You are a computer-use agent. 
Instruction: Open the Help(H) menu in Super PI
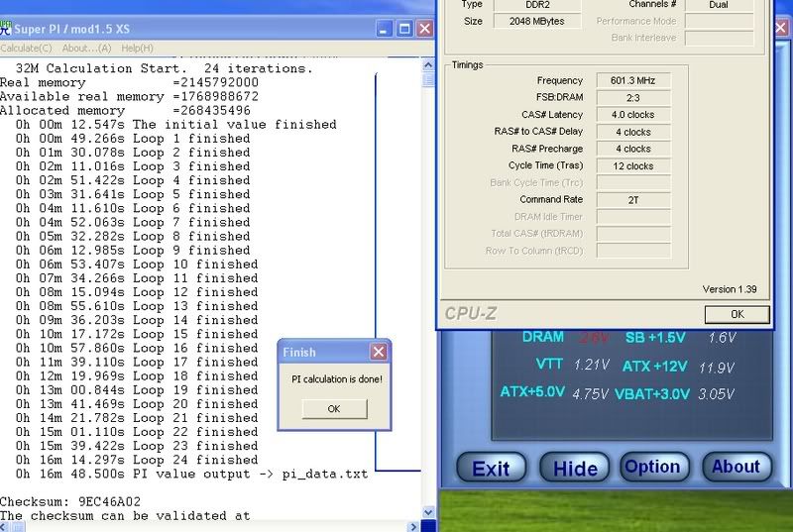137,48
